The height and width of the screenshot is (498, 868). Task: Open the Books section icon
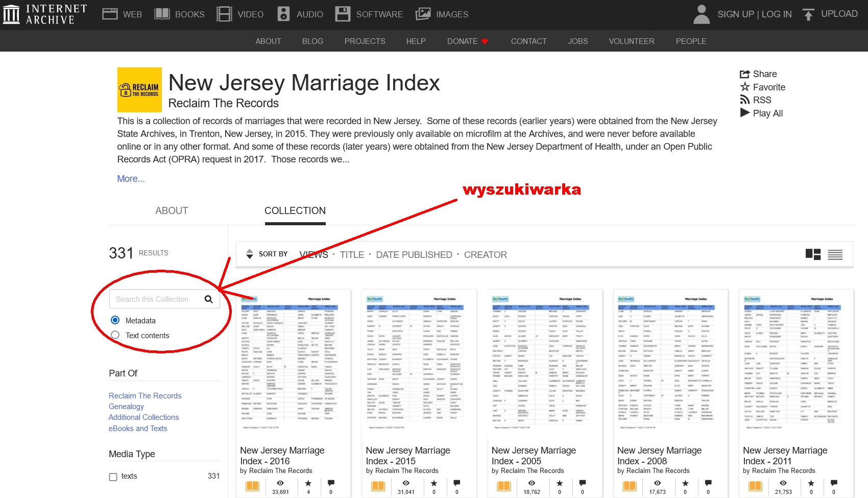[162, 14]
